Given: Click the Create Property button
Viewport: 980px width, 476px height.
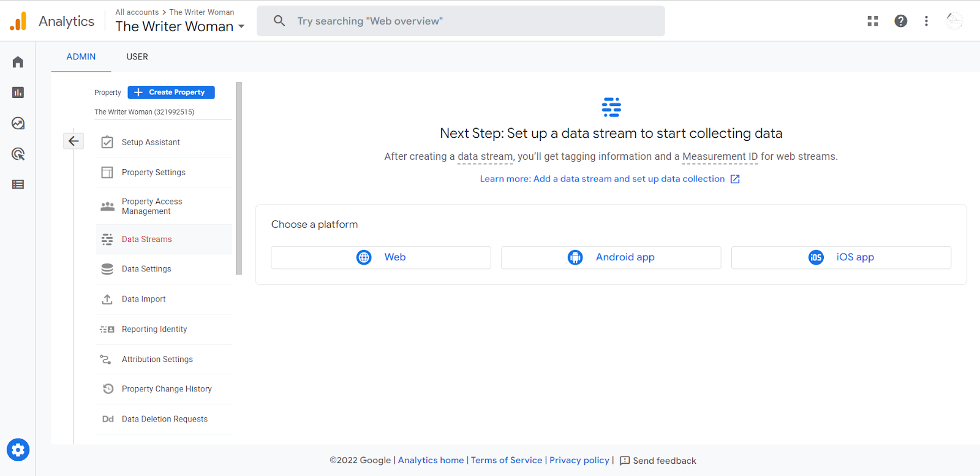Looking at the screenshot, I should (x=171, y=93).
